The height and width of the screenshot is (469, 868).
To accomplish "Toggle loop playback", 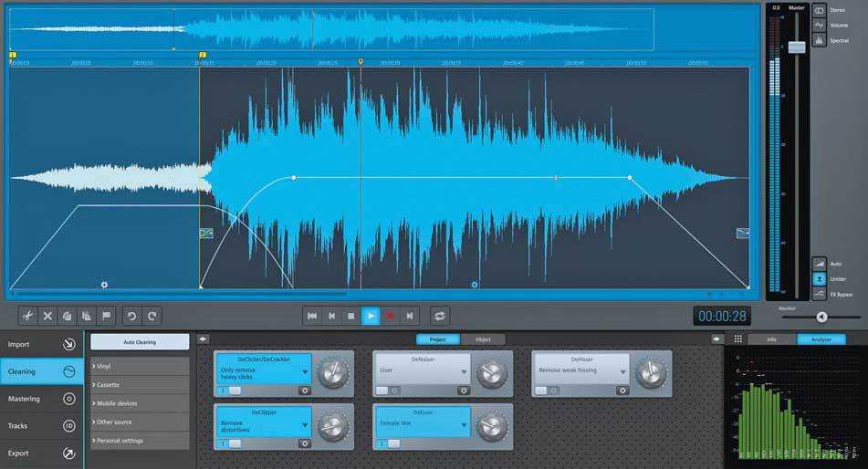I will pyautogui.click(x=440, y=317).
